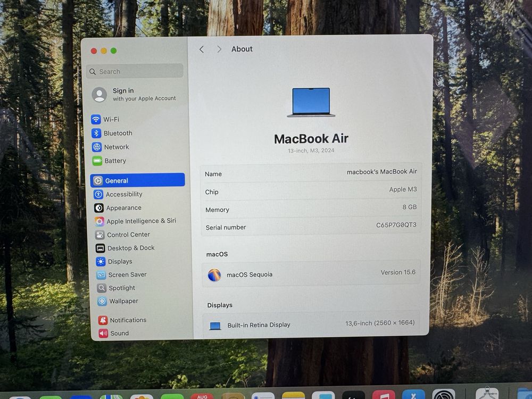Go forward with the right chevron

[x=219, y=49]
